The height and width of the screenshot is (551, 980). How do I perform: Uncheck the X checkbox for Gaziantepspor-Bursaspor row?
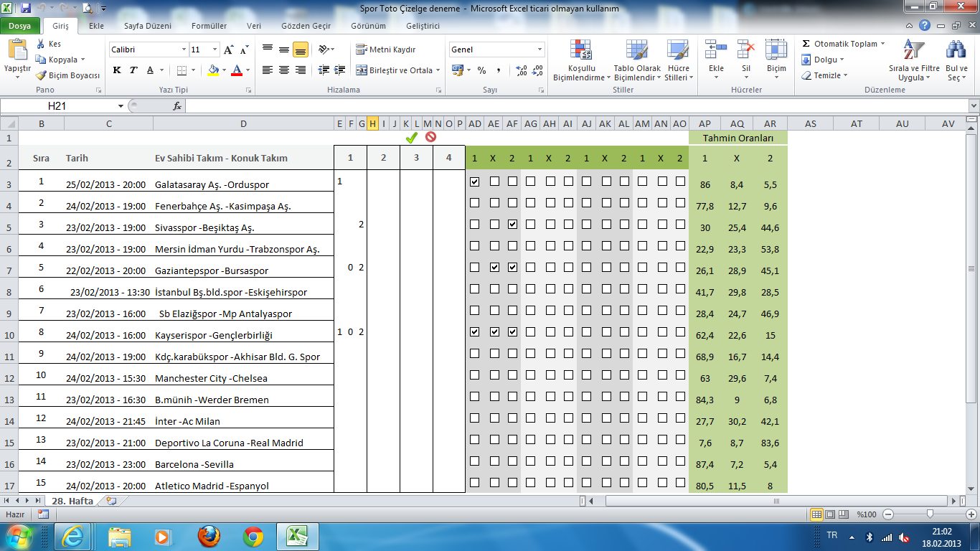(x=494, y=268)
